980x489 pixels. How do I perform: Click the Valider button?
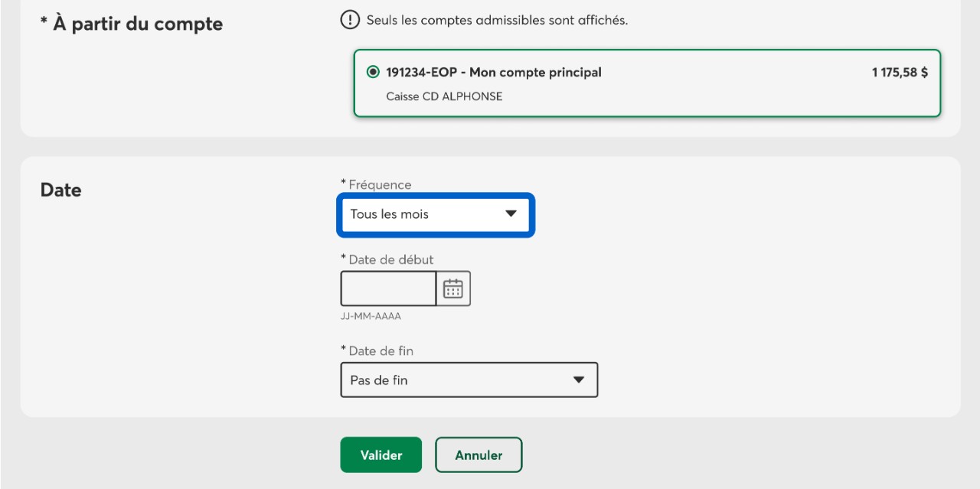click(381, 455)
